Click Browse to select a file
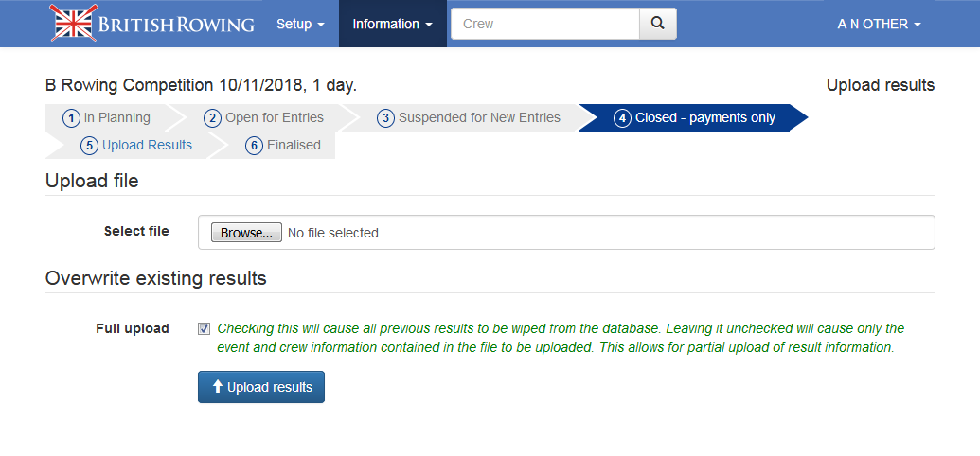 (246, 233)
